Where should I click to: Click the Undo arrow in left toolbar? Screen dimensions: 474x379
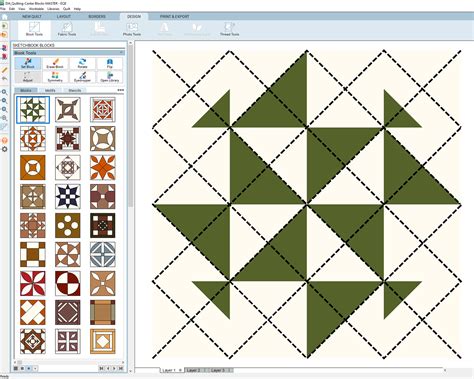tap(4, 79)
